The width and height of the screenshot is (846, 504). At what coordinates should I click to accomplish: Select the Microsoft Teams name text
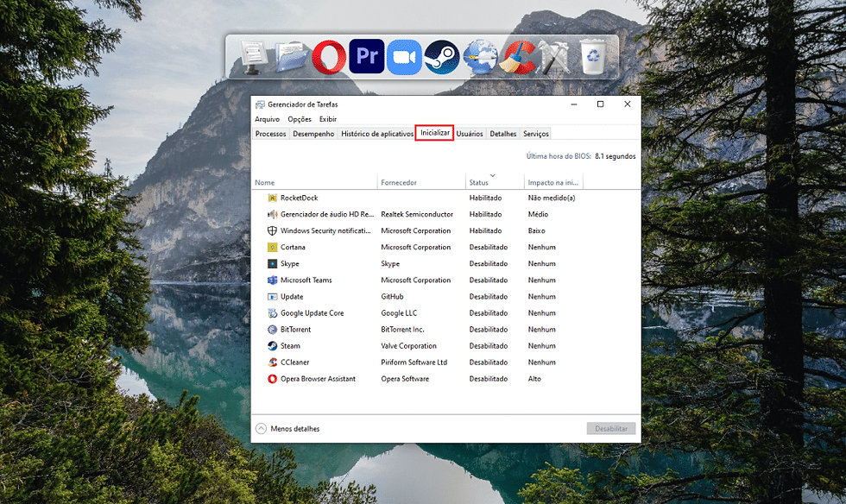(x=306, y=280)
